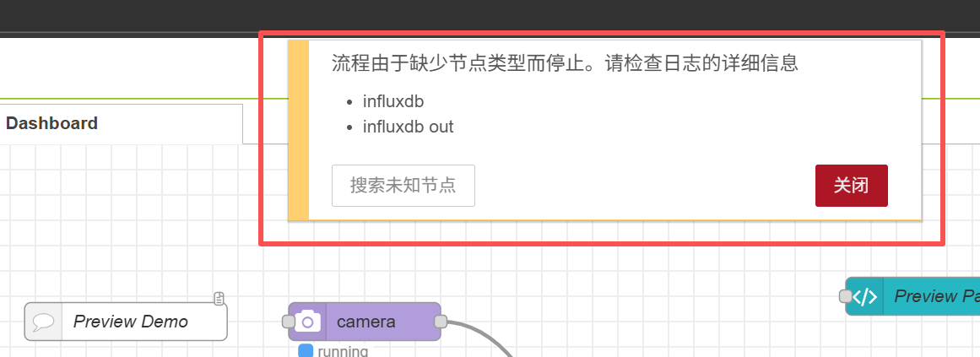Click the "running" status text under camera
This screenshot has width=980, height=357.
pos(343,351)
